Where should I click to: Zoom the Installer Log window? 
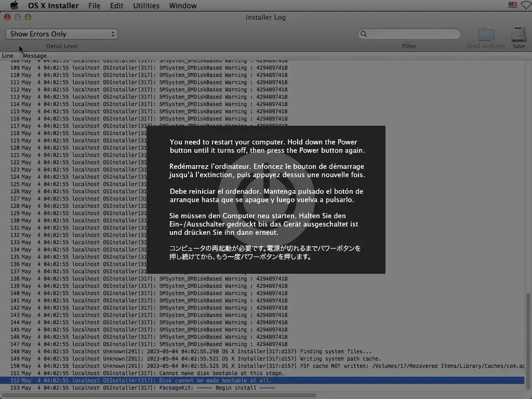point(28,17)
